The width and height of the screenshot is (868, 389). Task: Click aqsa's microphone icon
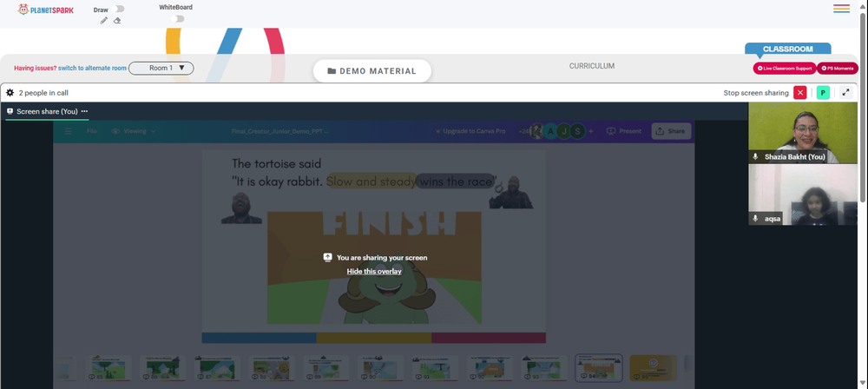pyautogui.click(x=755, y=218)
